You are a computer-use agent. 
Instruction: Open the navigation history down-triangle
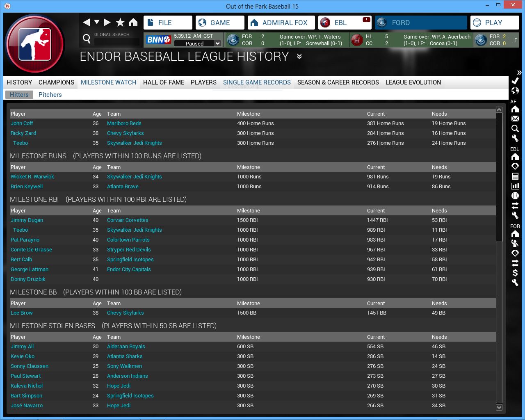(x=97, y=22)
